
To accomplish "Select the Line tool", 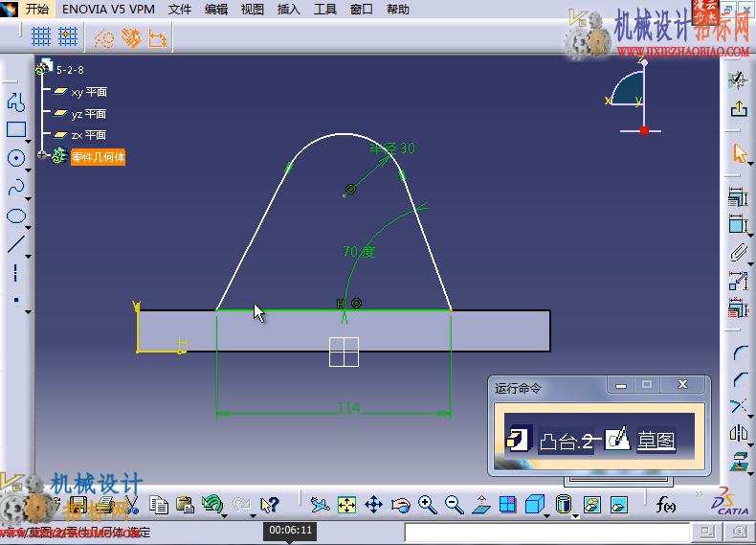I will (16, 244).
